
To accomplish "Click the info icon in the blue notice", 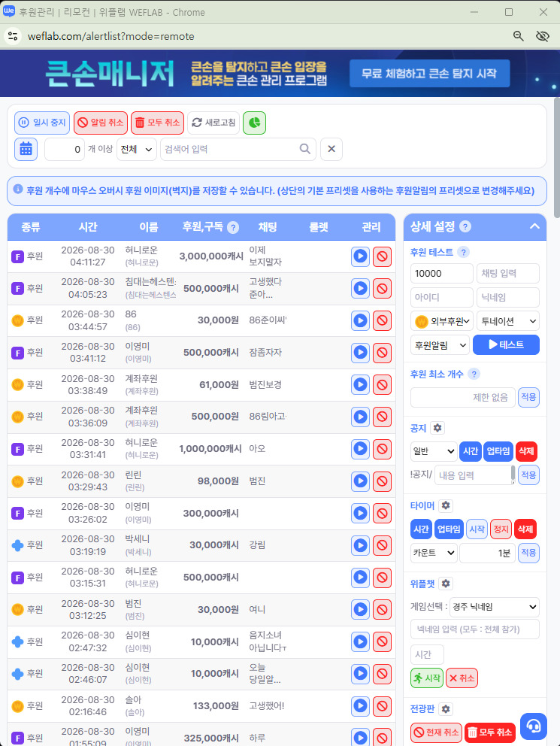I will coord(18,189).
